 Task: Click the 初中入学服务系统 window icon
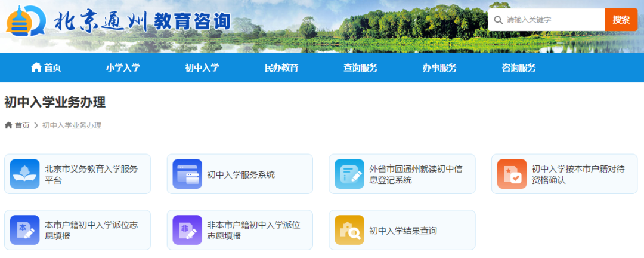tap(187, 174)
